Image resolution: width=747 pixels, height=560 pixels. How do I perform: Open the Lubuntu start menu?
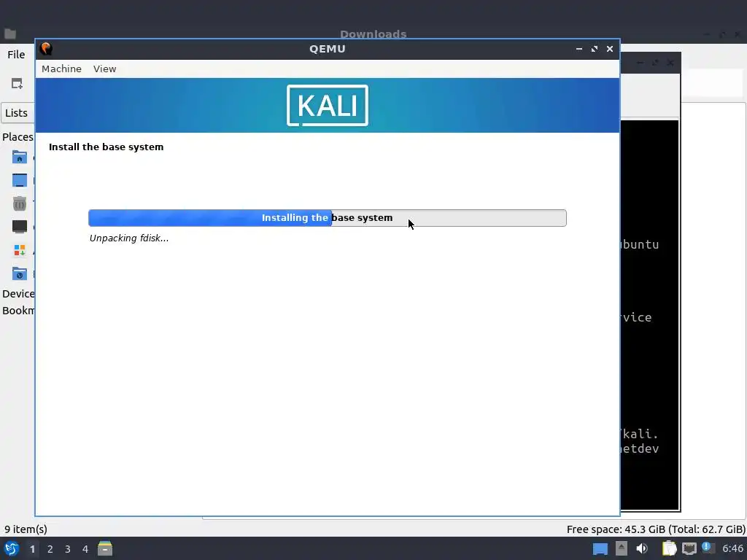pos(12,548)
